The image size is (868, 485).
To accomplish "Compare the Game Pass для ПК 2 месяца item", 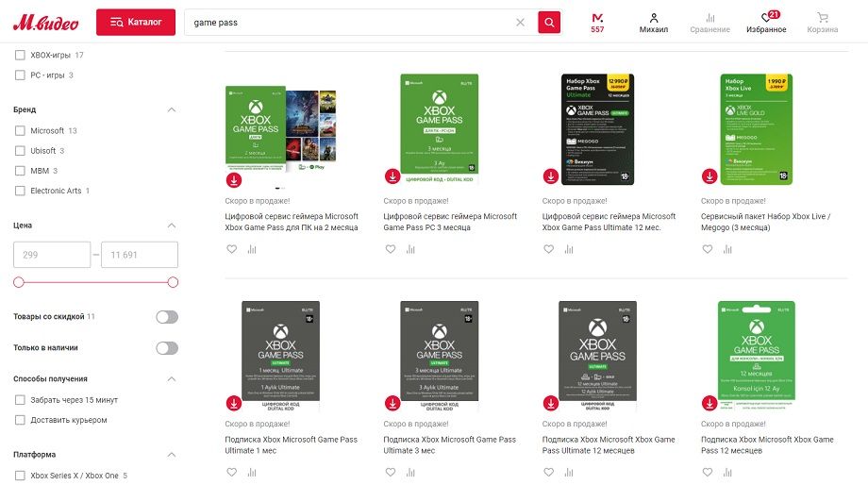I will pyautogui.click(x=252, y=249).
